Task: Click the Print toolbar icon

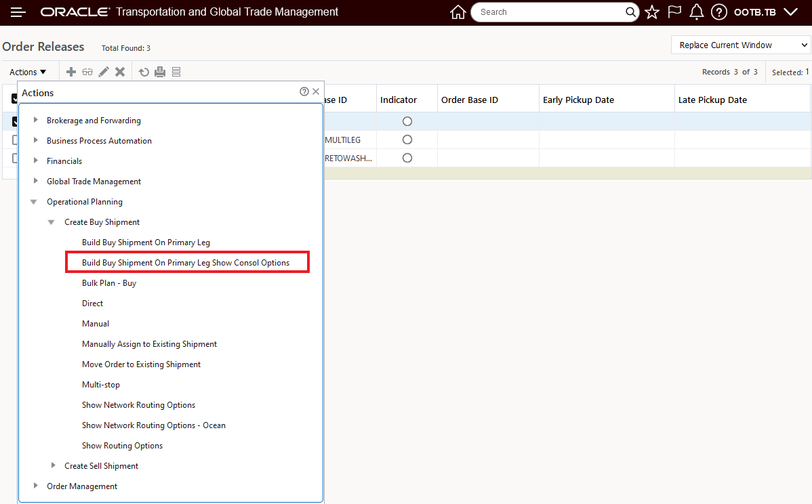Action: (160, 72)
